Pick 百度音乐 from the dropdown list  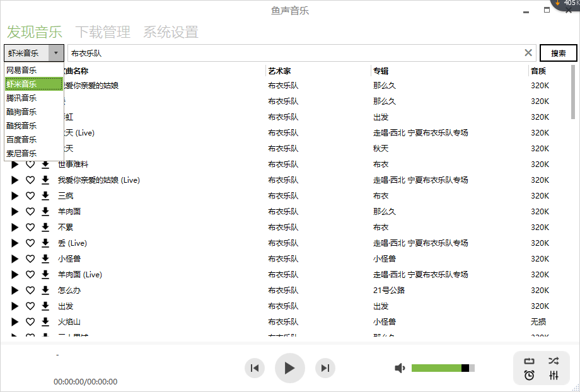coord(33,139)
